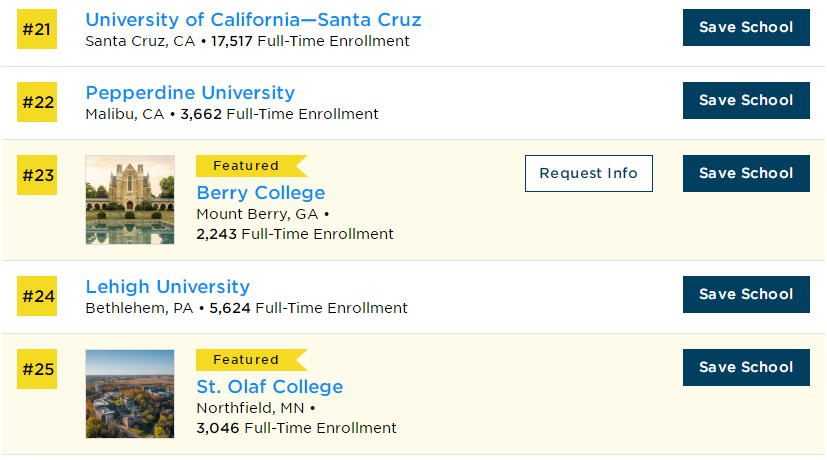Save School for St. Olaf College
Viewport: 827px width, 460px height.
pyautogui.click(x=745, y=367)
